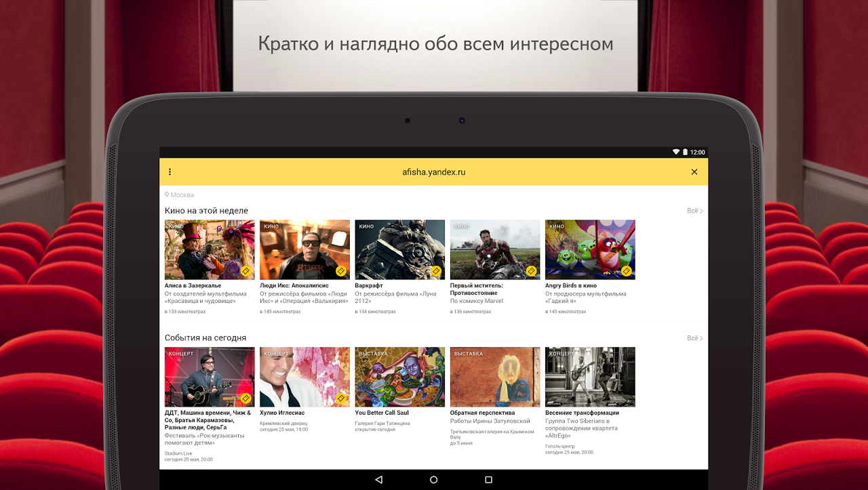Screen dimensions: 868x490
Task: Click the location pin icon next to Москва
Action: tap(167, 195)
